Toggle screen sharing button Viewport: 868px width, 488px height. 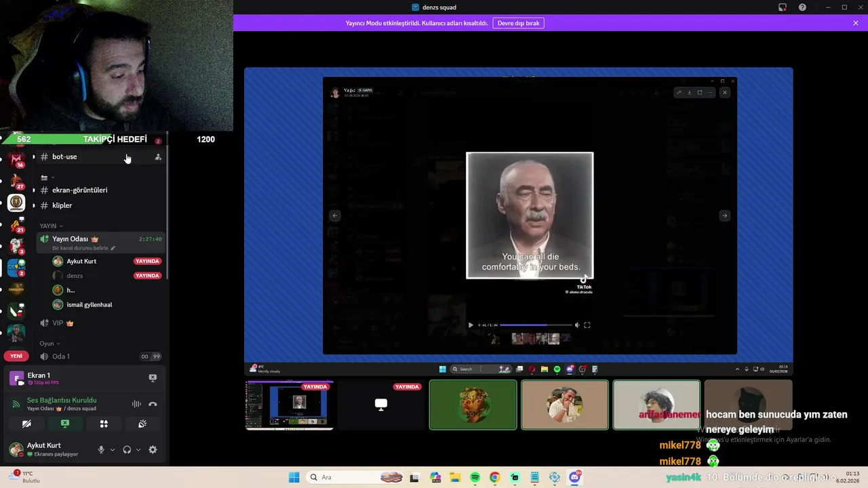coord(65,424)
